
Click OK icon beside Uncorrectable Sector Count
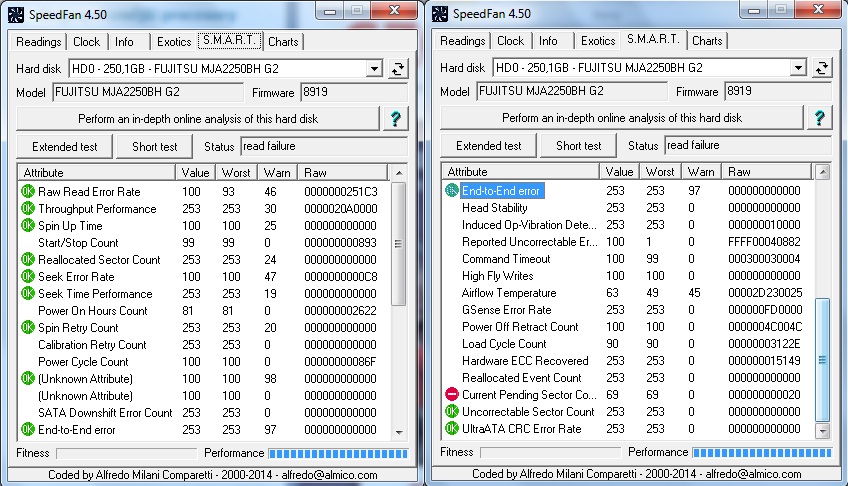coord(452,411)
